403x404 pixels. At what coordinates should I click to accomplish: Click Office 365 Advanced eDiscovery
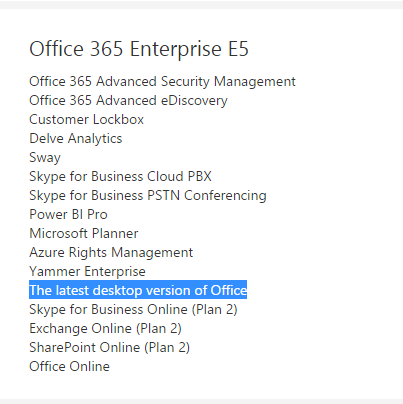point(128,101)
